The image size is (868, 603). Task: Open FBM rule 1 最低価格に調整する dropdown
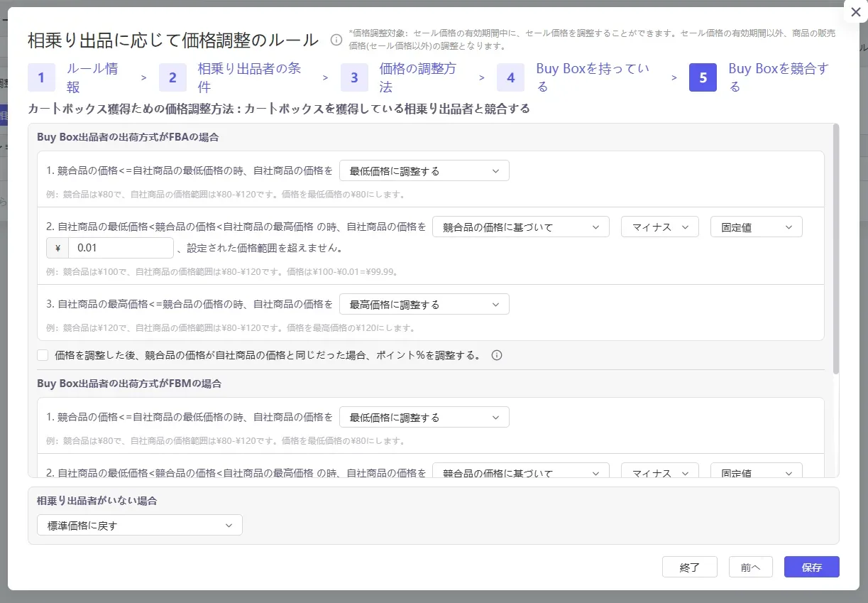(x=424, y=417)
